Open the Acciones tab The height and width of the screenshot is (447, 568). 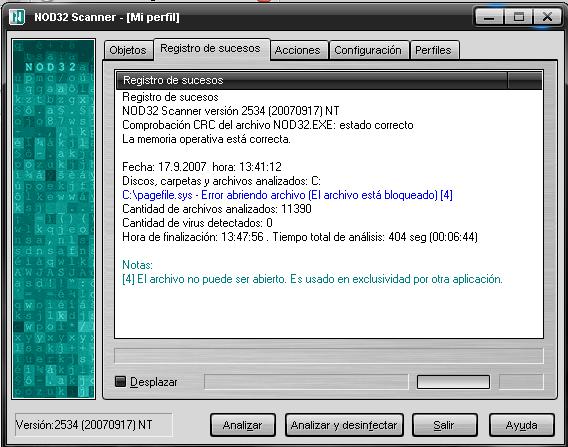click(298, 50)
